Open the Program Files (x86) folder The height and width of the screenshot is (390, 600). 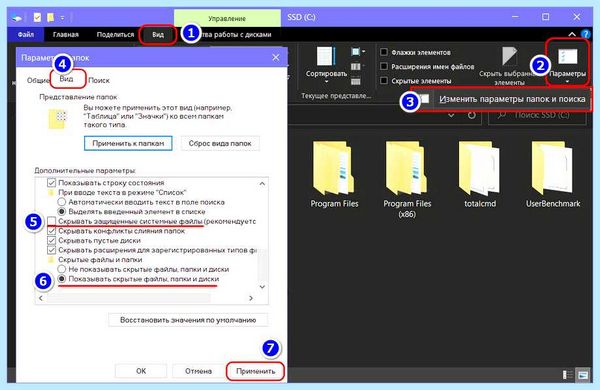click(x=407, y=179)
